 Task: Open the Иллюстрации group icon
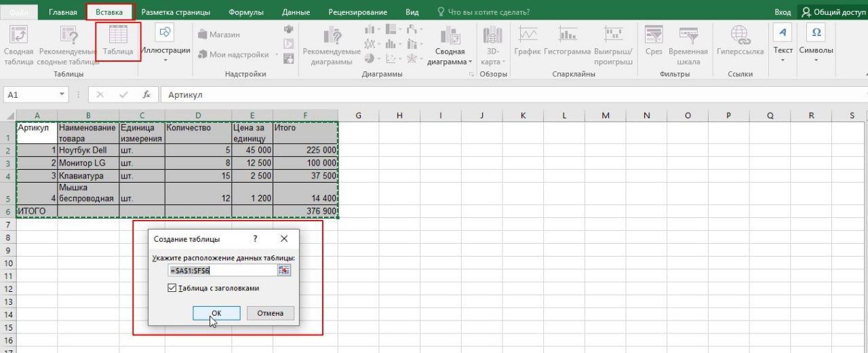[x=165, y=32]
